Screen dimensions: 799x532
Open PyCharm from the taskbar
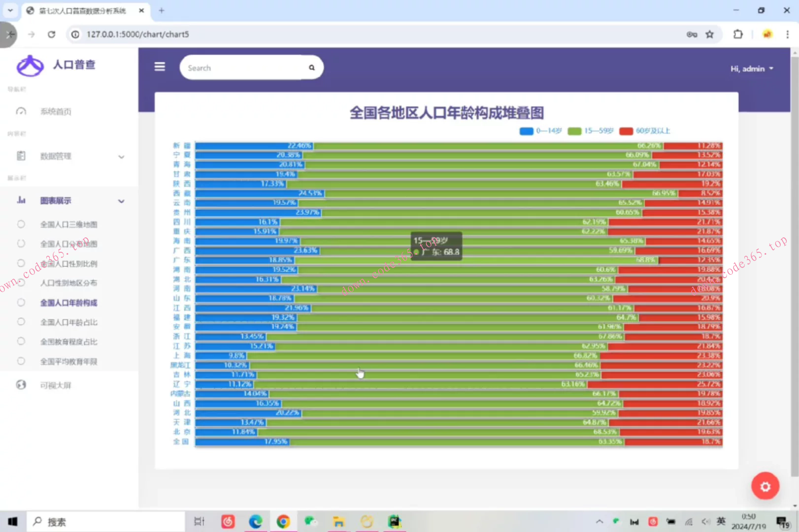pyautogui.click(x=394, y=522)
